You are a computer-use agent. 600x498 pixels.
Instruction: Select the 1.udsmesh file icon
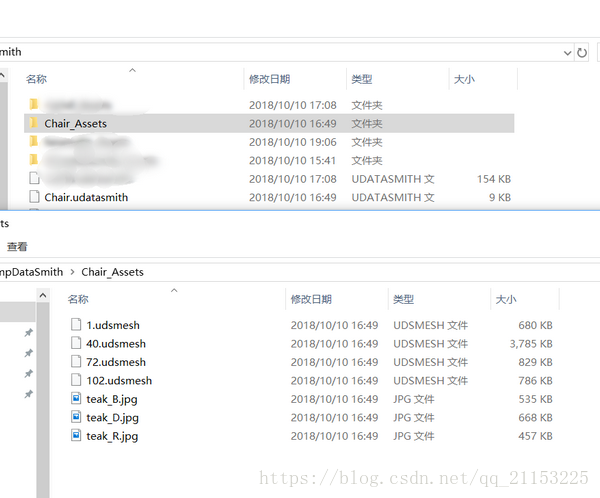coord(76,325)
